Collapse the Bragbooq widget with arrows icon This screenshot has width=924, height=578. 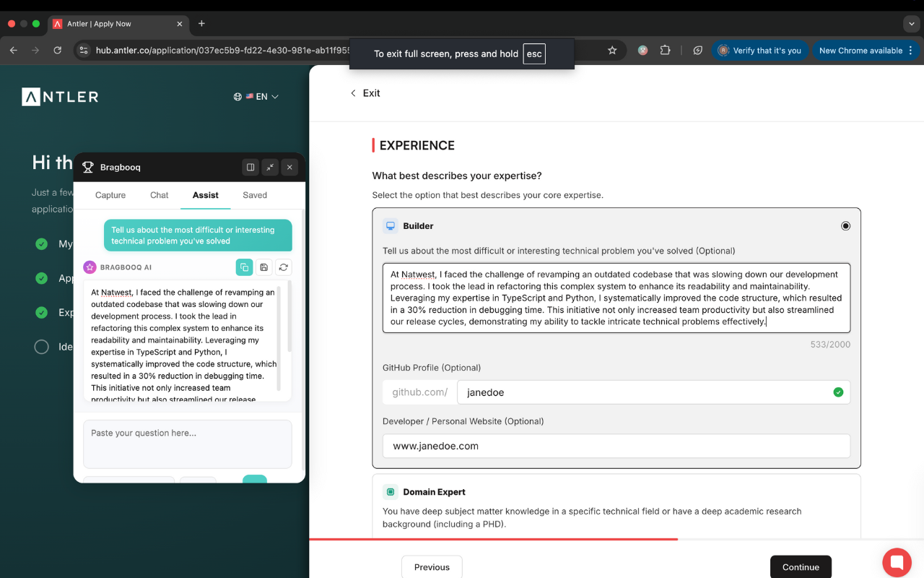(x=270, y=167)
